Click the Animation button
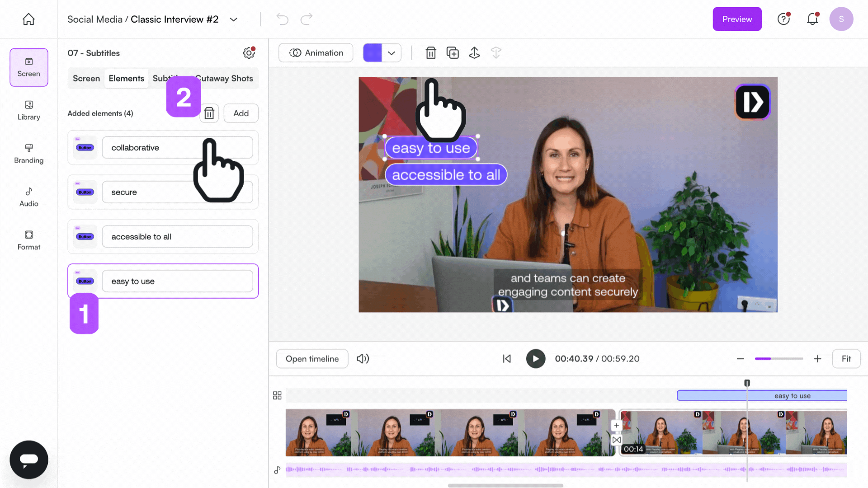The image size is (868, 488). point(316,53)
